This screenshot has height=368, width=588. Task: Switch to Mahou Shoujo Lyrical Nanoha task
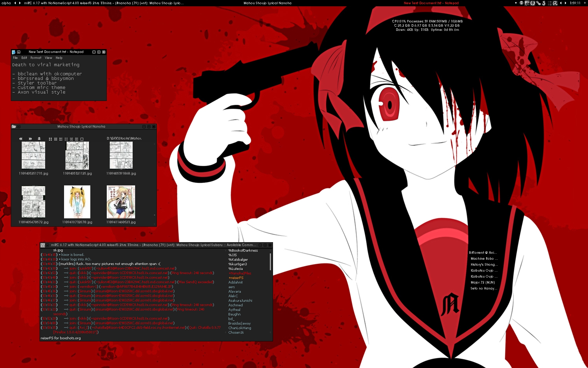click(x=267, y=3)
